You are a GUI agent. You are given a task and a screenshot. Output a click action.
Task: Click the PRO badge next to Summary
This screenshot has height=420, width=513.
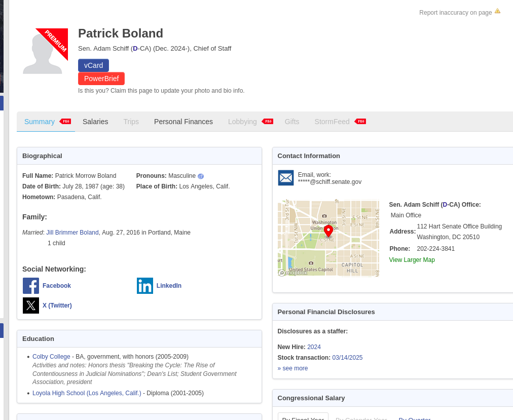pos(65,122)
